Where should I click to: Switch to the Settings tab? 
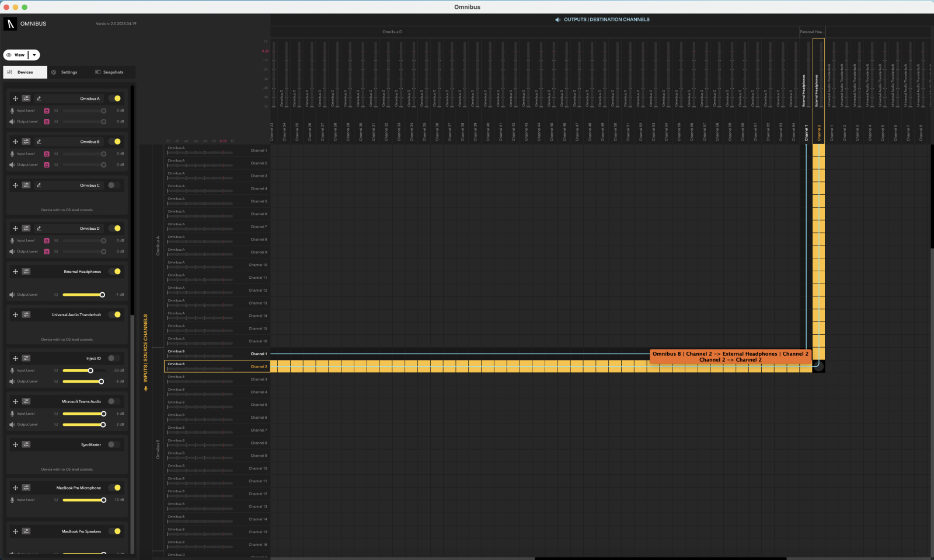click(65, 72)
